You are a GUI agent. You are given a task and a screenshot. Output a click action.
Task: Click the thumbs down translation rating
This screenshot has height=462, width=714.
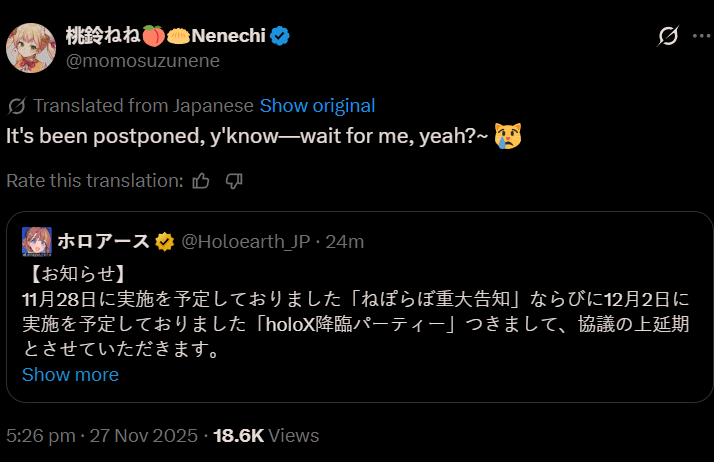point(235,181)
